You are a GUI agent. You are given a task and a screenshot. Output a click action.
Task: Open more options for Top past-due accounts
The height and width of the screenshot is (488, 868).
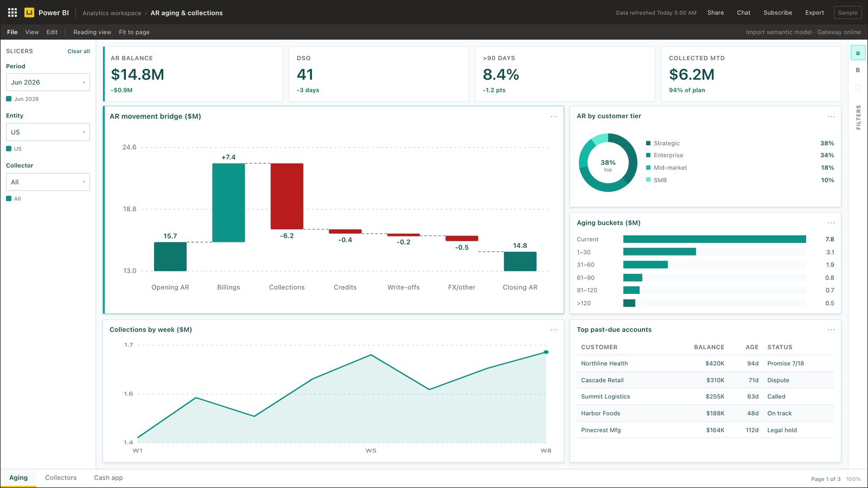click(831, 330)
